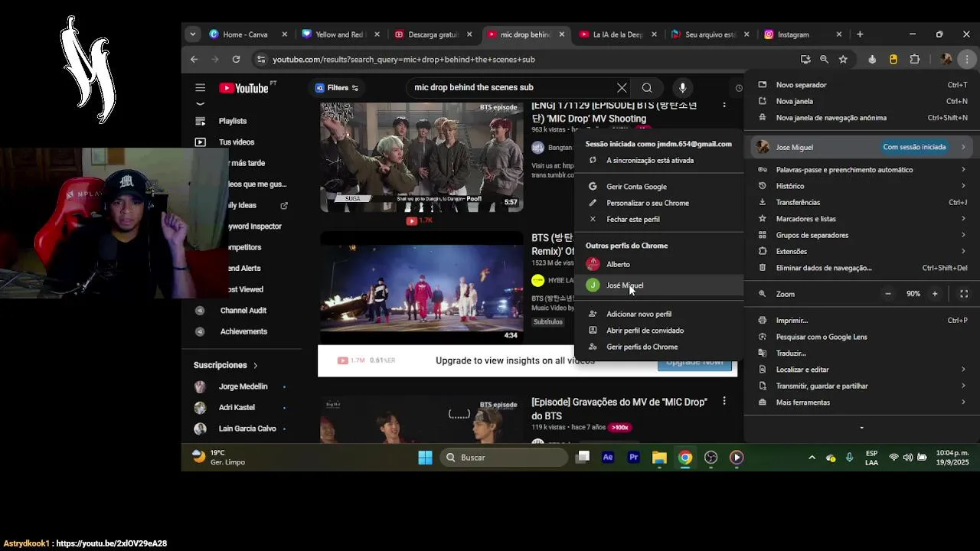Go back using the browser back arrow
Image resolution: width=980 pixels, height=551 pixels.
pyautogui.click(x=194, y=59)
